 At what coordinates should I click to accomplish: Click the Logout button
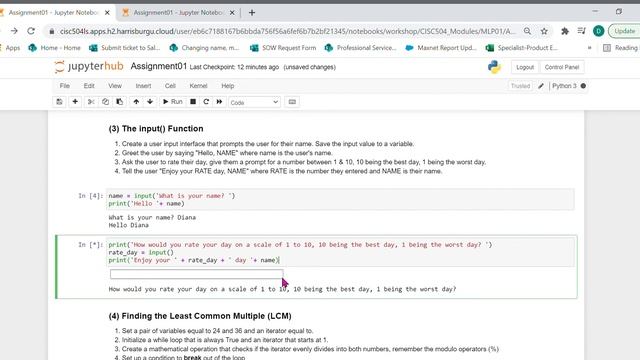tap(525, 67)
